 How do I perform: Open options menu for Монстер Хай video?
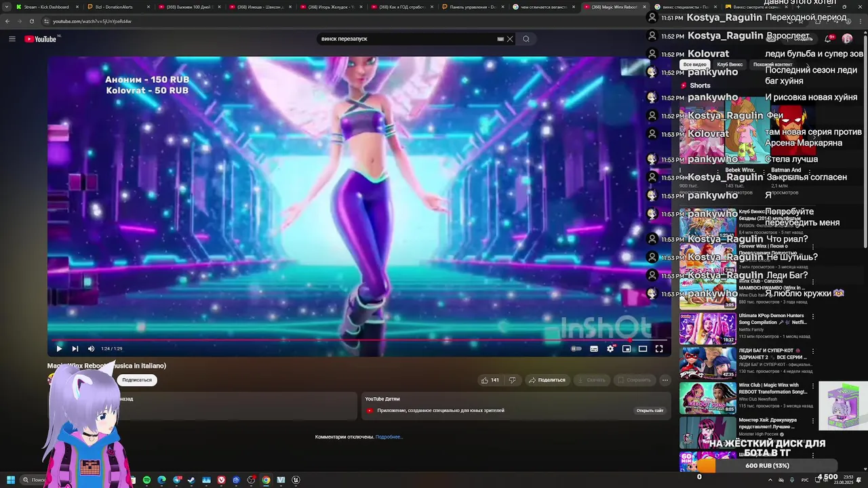[813, 421]
